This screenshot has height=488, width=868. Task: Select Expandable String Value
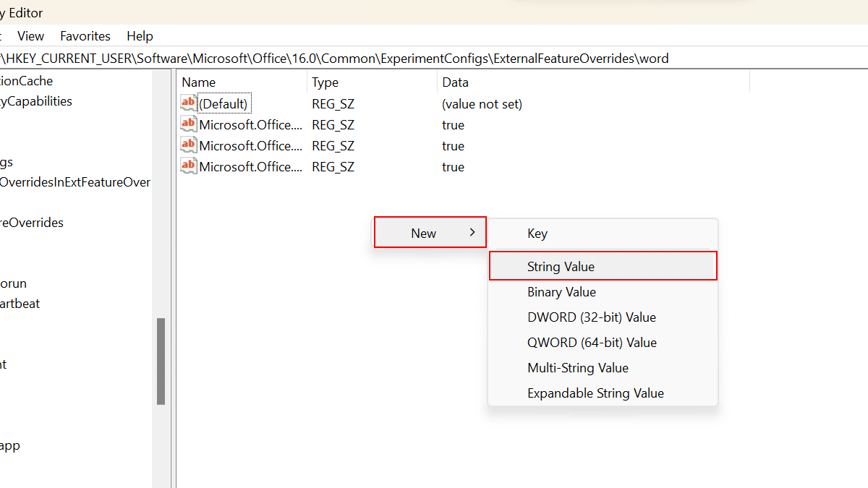pyautogui.click(x=595, y=393)
